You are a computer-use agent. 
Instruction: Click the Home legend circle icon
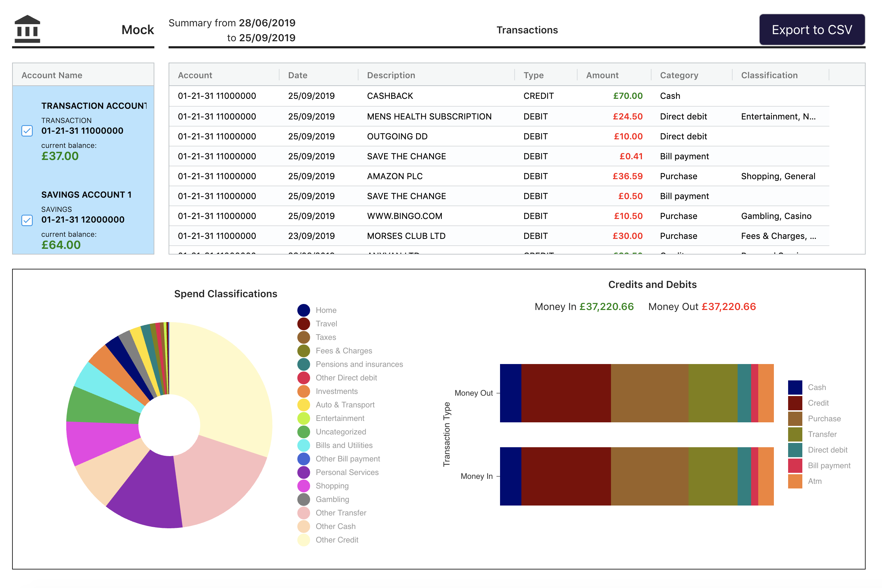(303, 310)
